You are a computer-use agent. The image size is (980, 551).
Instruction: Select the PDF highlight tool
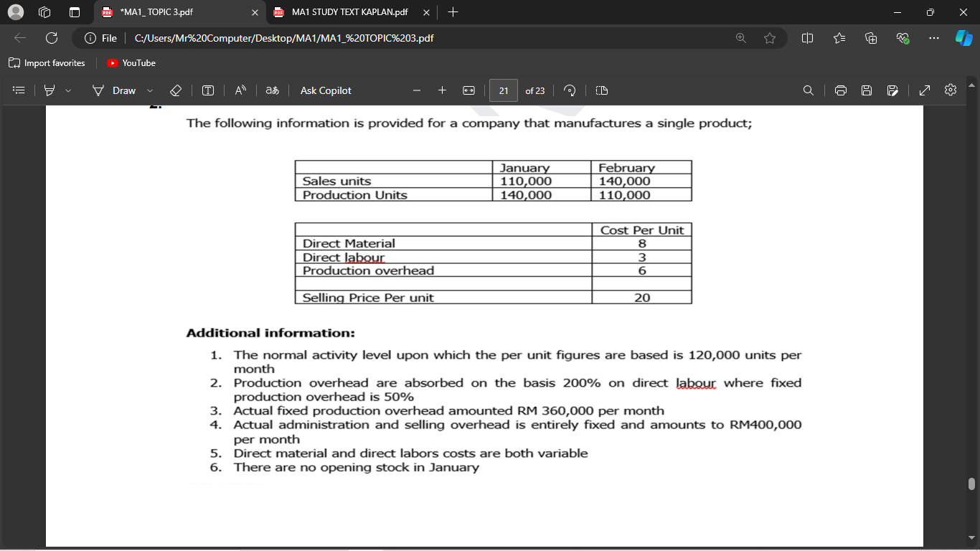click(x=50, y=90)
